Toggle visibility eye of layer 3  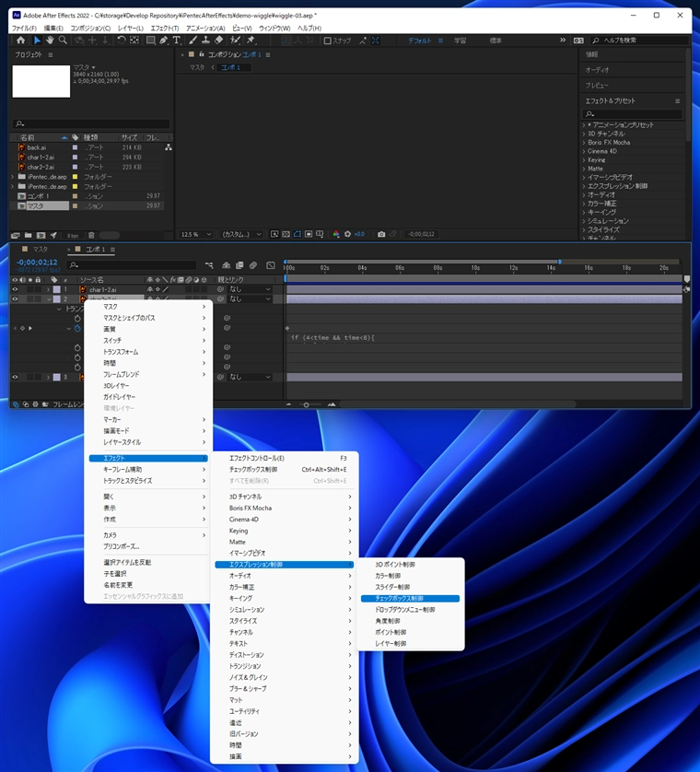15,377
